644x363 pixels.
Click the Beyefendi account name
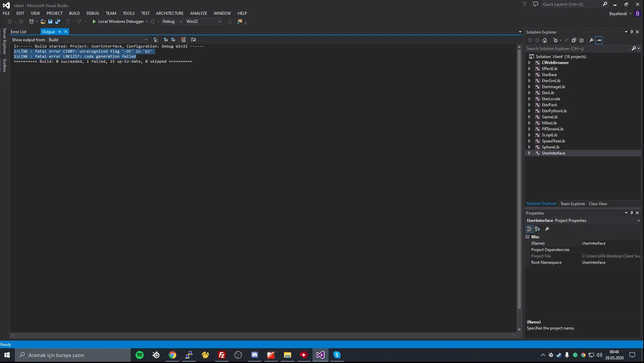(x=618, y=14)
